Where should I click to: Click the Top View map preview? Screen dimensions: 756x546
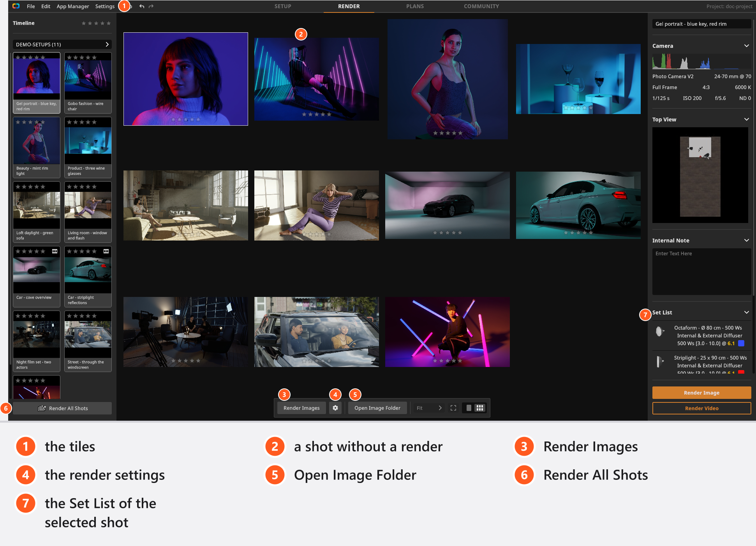(x=700, y=175)
